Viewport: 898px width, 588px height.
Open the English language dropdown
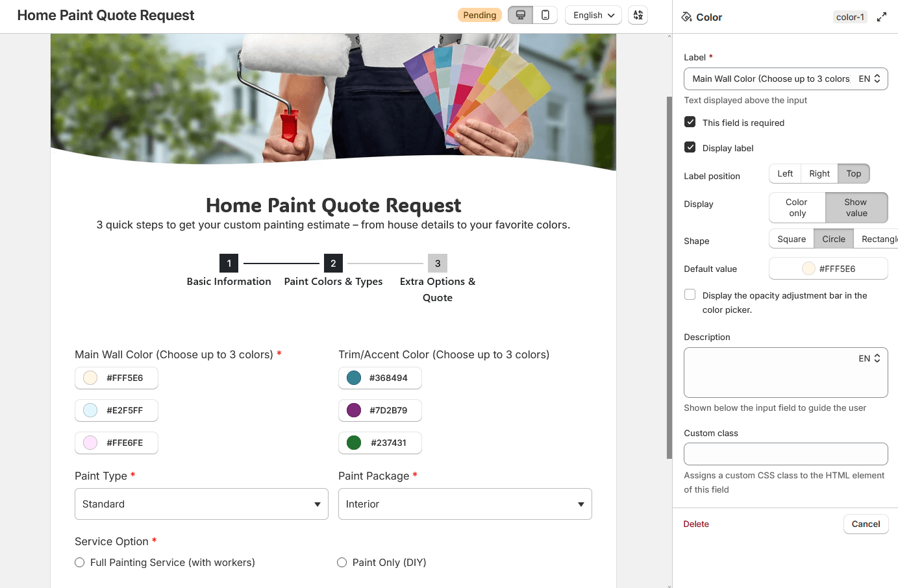tap(593, 15)
